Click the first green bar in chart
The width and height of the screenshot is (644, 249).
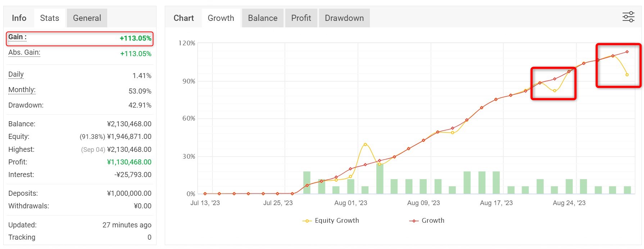pos(307,182)
